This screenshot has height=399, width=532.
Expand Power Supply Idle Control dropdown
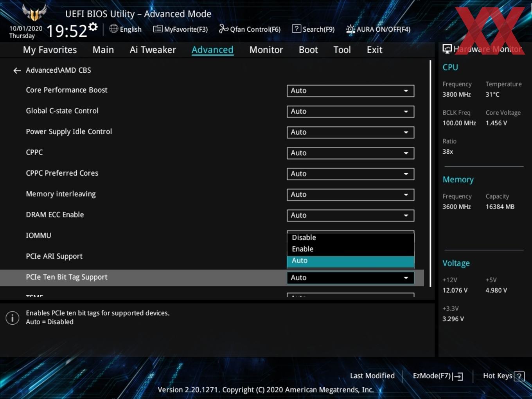[350, 132]
